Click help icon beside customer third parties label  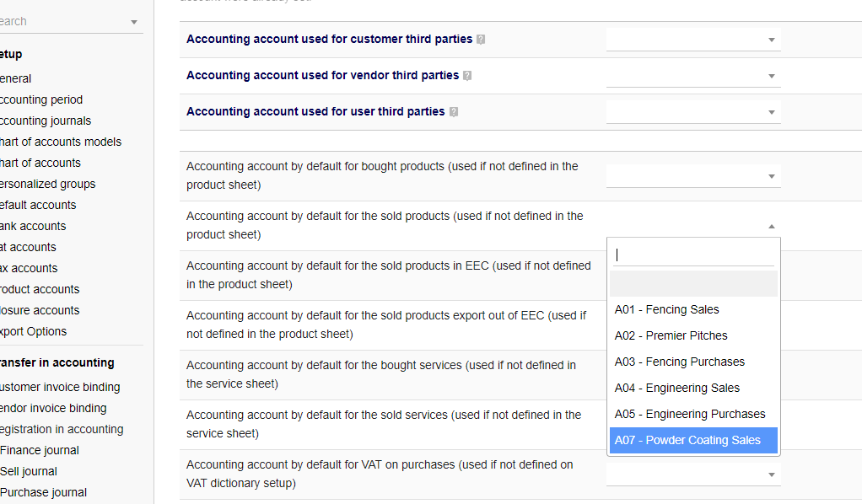click(x=481, y=40)
